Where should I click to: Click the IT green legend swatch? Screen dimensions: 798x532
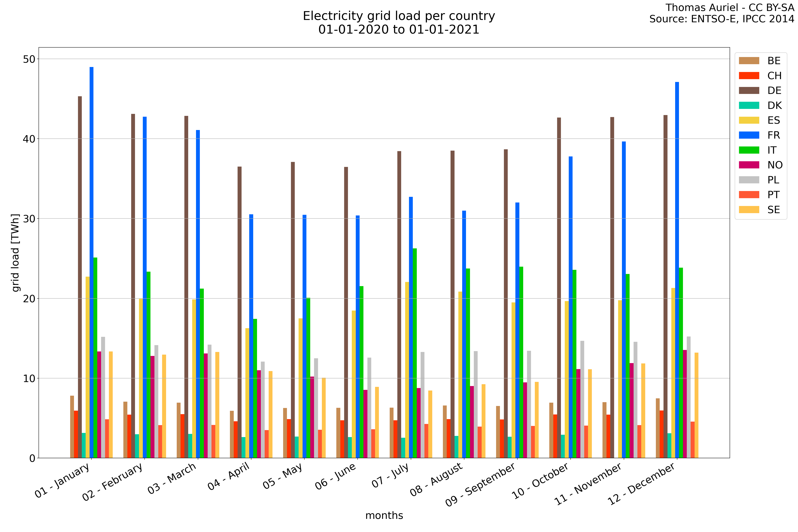pyautogui.click(x=749, y=150)
